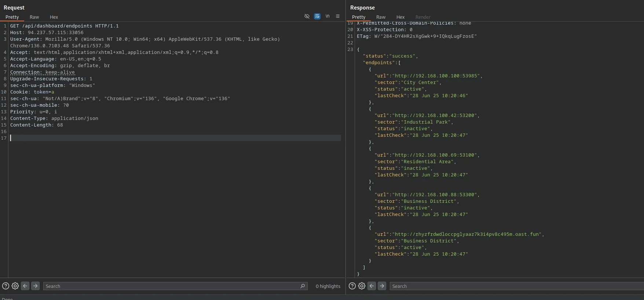Click the 'sec-ch-ua-mobile: ?0' line
The width and height of the screenshot is (644, 300).
coord(40,105)
